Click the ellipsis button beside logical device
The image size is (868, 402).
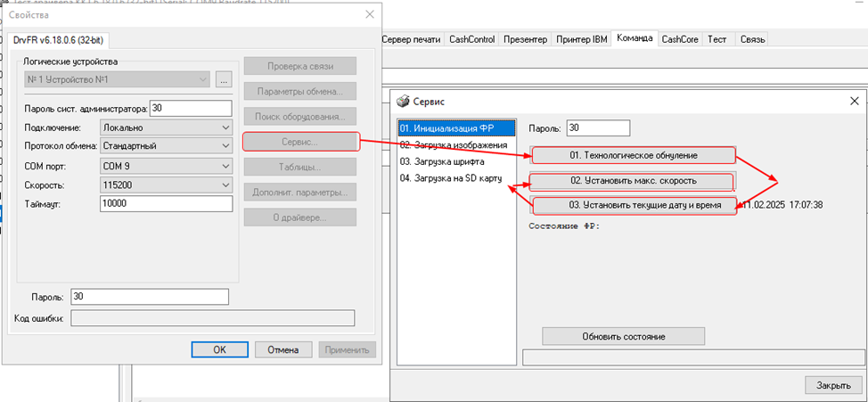pyautogui.click(x=224, y=80)
